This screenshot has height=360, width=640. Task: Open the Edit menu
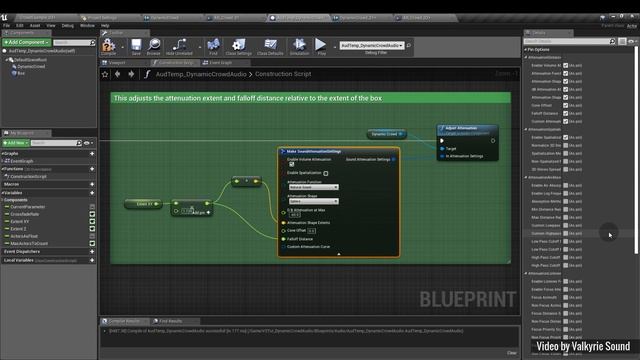tap(20, 26)
